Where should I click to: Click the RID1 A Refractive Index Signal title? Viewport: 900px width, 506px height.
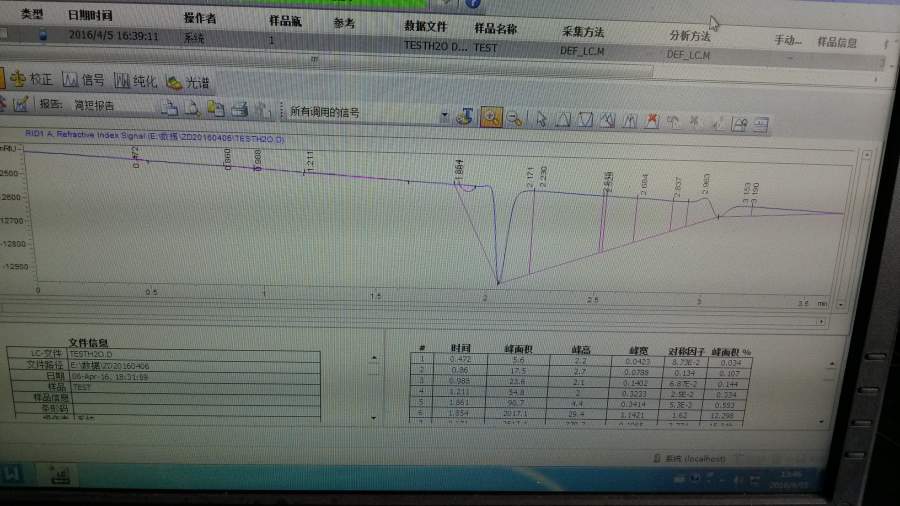click(x=154, y=136)
